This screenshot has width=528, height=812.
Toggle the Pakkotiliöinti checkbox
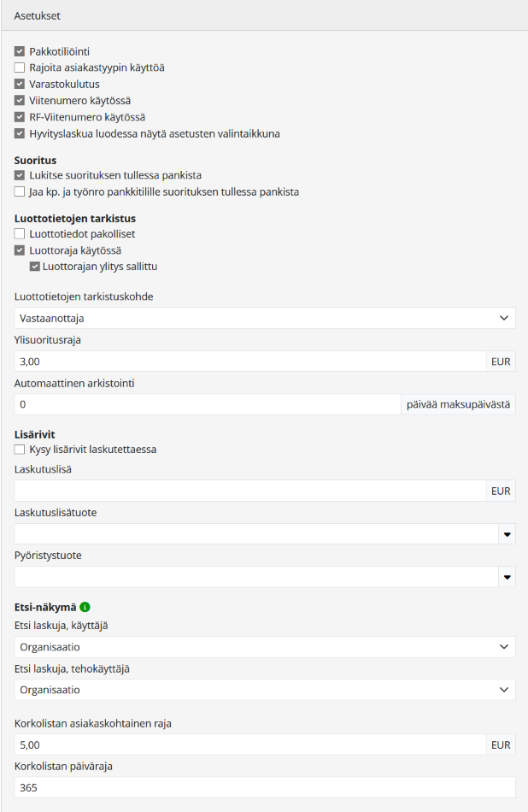[20, 52]
